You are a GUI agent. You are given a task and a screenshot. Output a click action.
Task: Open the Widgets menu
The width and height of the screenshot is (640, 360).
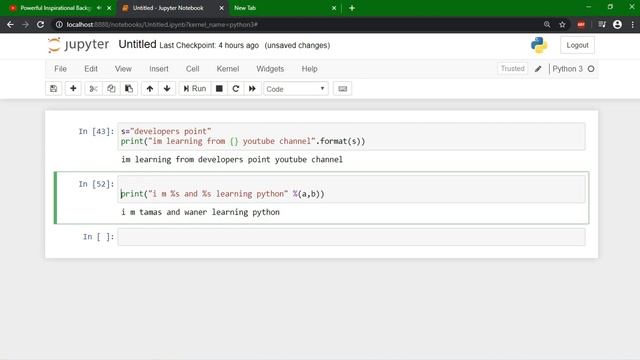click(270, 69)
